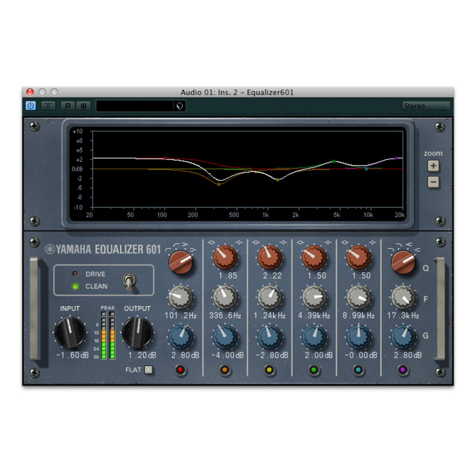Toggle the yellow band enable button
This screenshot has width=476, height=476.
269,370
